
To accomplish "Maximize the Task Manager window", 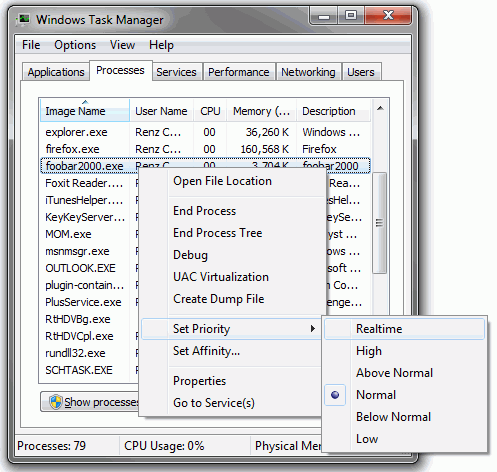I will coord(351,16).
